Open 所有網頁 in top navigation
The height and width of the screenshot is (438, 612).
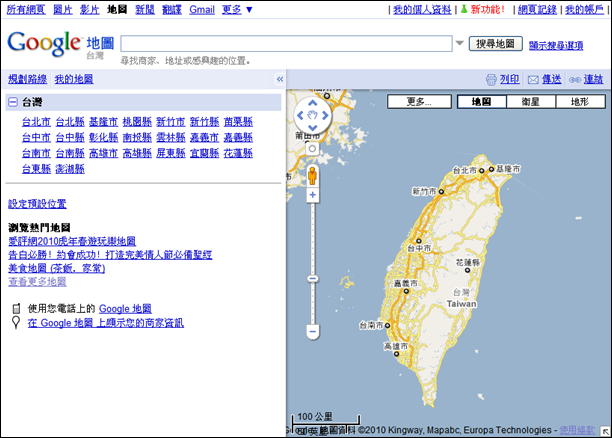pyautogui.click(x=26, y=9)
